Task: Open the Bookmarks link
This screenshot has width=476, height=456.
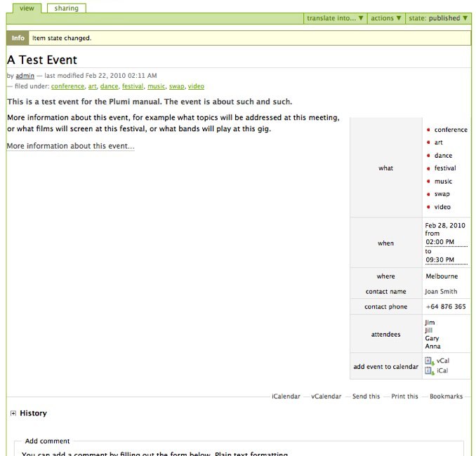Action: click(446, 396)
